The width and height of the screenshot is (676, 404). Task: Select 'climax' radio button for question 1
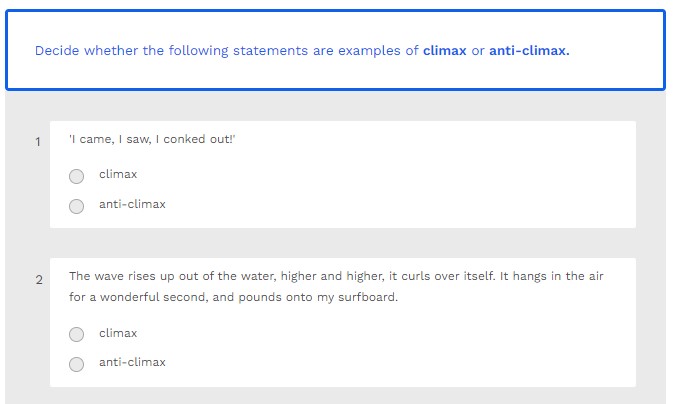coord(77,176)
